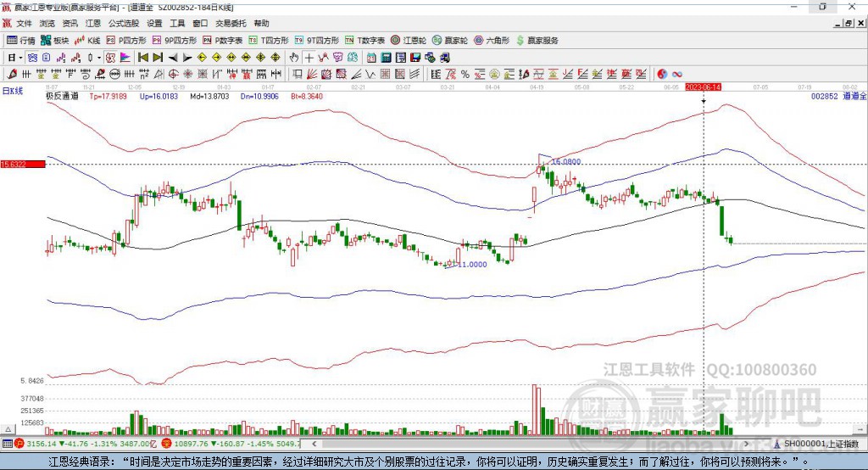The width and height of the screenshot is (868, 470).
Task: Open the 六角形 hexagon tool
Action: pos(492,41)
